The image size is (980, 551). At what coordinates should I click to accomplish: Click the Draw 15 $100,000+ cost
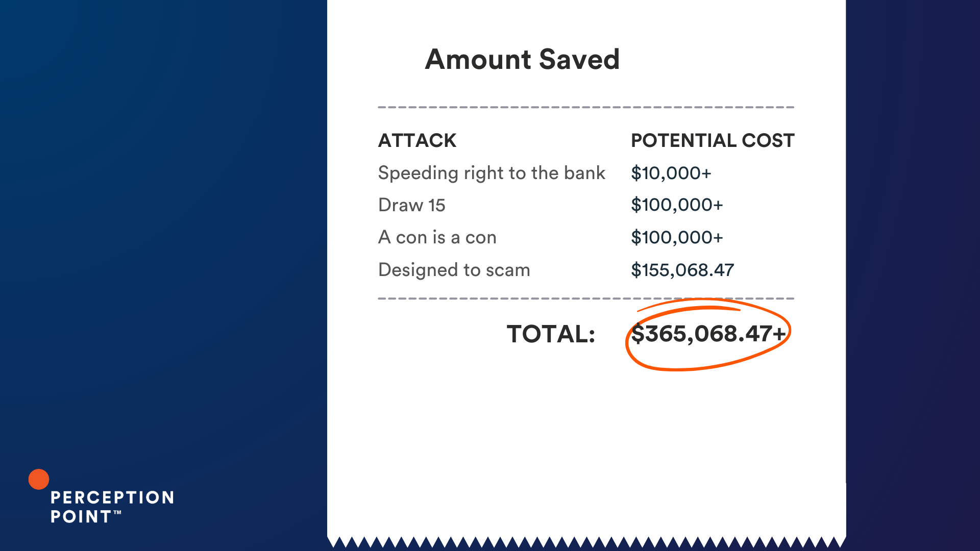pos(677,205)
